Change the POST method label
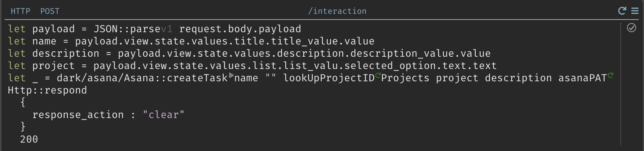Viewport: 644px width, 151px height. click(50, 11)
